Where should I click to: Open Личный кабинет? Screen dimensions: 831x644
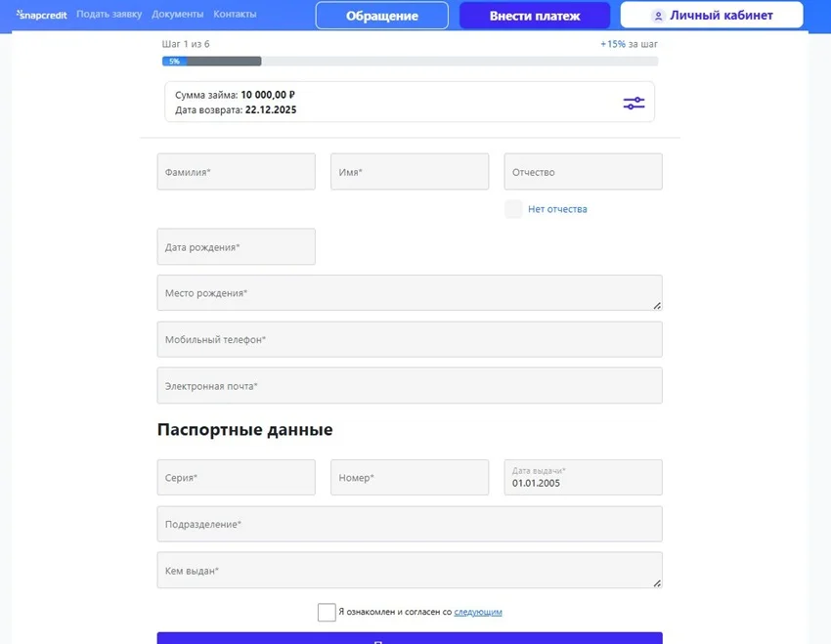tap(712, 15)
